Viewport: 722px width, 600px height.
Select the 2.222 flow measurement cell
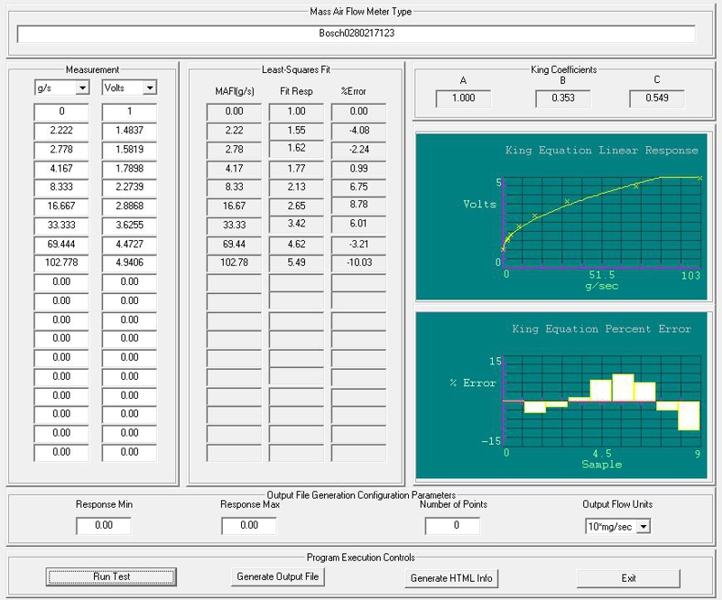coord(61,131)
